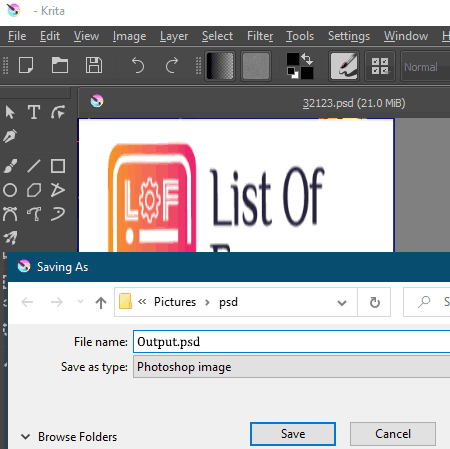The image size is (450, 449).
Task: Redo the last action
Action: tap(172, 65)
